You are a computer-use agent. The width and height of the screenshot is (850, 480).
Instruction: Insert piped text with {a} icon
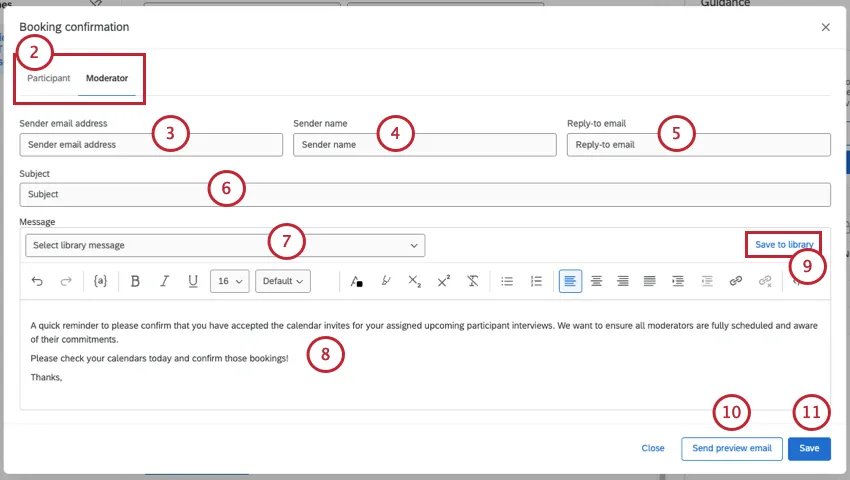(x=100, y=281)
